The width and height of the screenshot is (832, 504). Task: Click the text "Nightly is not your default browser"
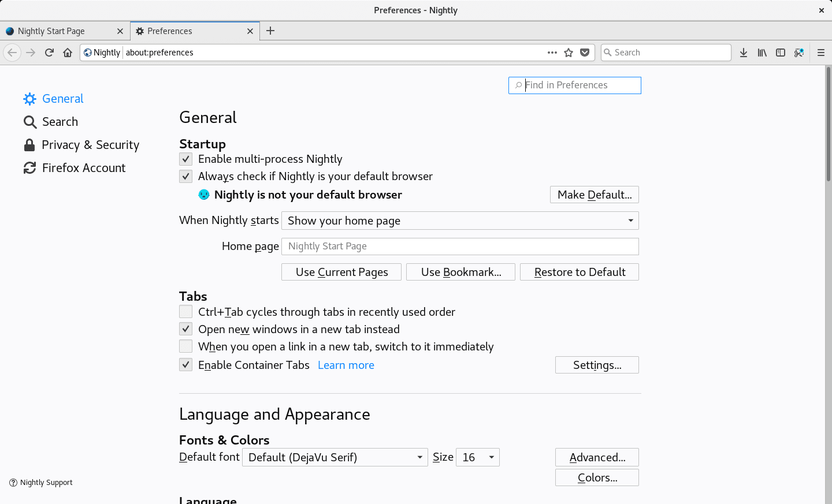point(308,195)
